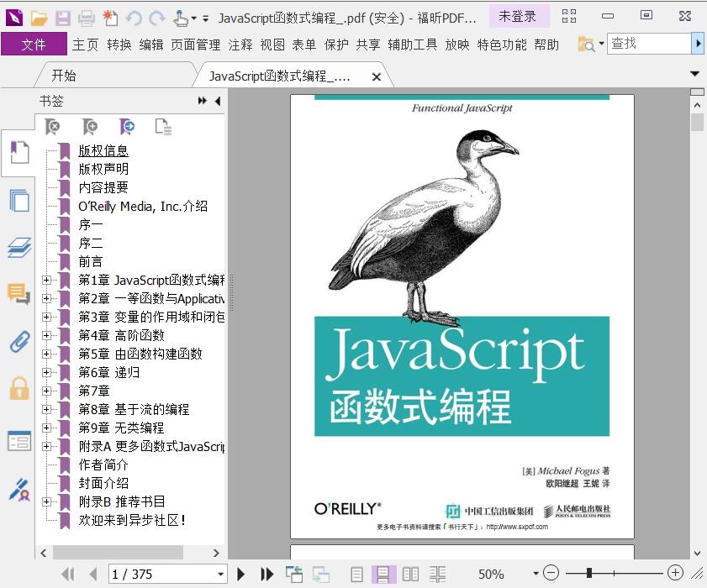
Task: Open the Layers panel icon
Action: (x=19, y=247)
